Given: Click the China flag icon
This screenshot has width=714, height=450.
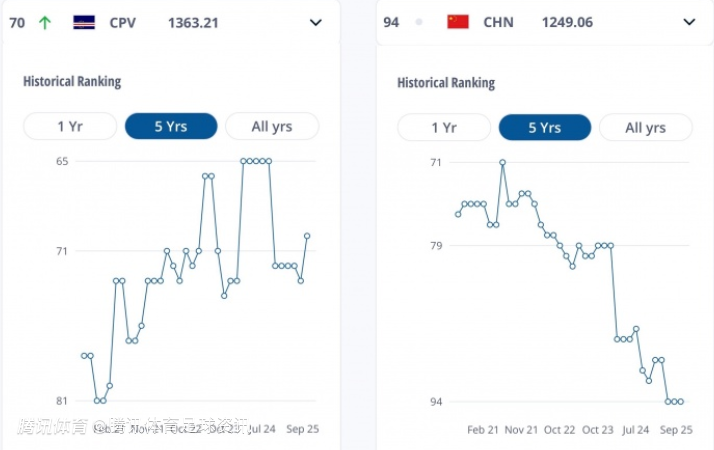Looking at the screenshot, I should click(x=458, y=22).
